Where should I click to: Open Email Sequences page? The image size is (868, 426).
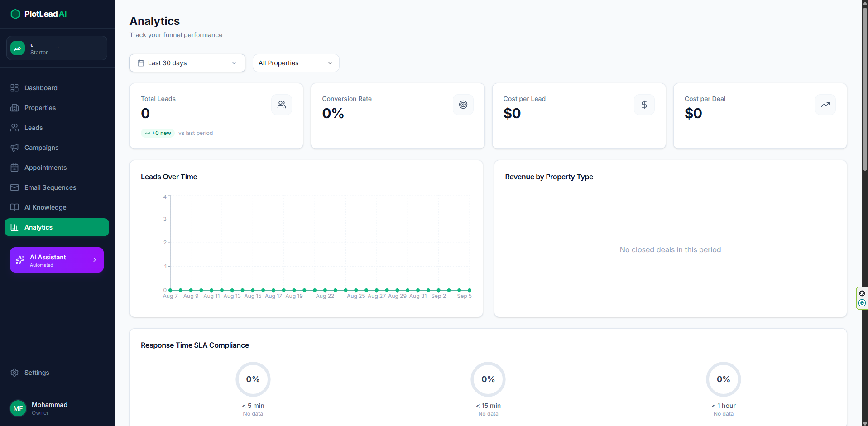point(57,187)
